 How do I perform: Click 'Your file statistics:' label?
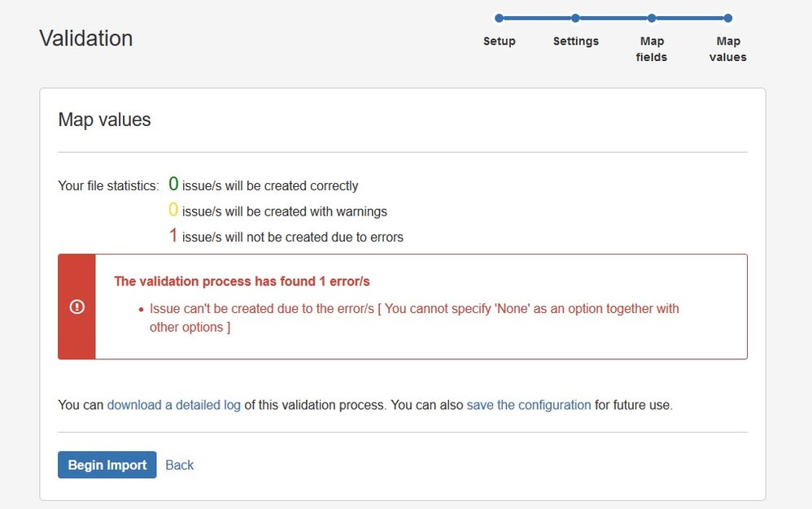[x=109, y=185]
